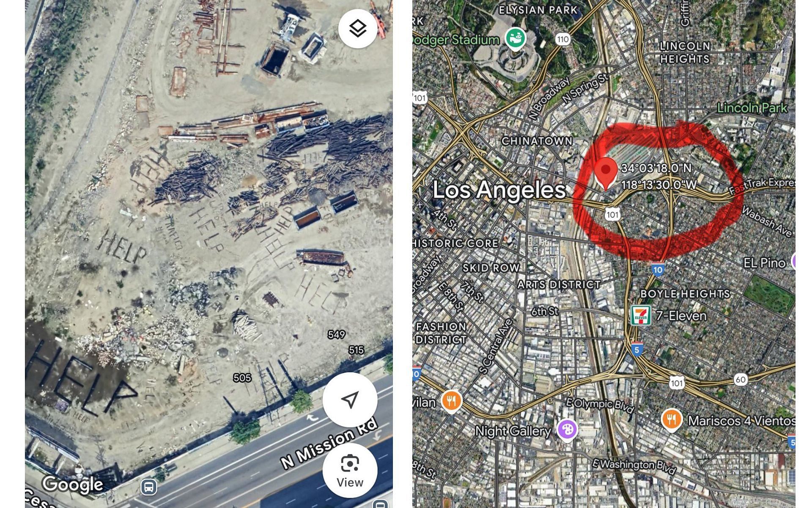Tap the coordinates label 34°03'18.0"N

[x=656, y=168]
